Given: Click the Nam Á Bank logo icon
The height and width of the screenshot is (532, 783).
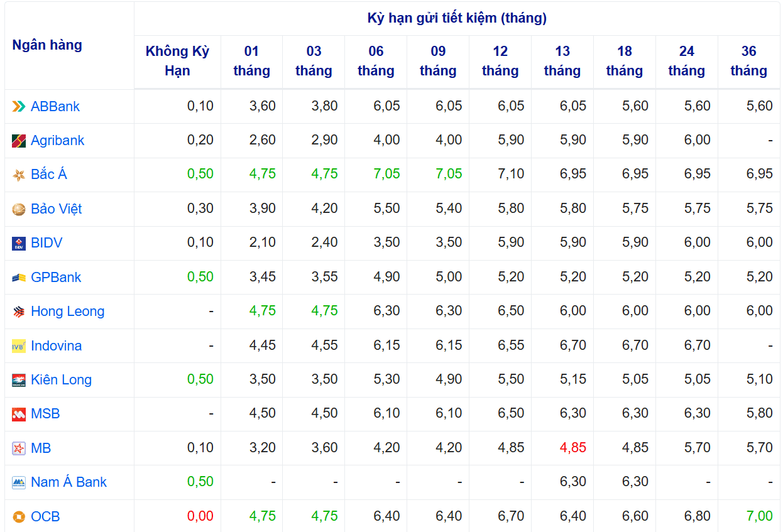Looking at the screenshot, I should point(19,482).
